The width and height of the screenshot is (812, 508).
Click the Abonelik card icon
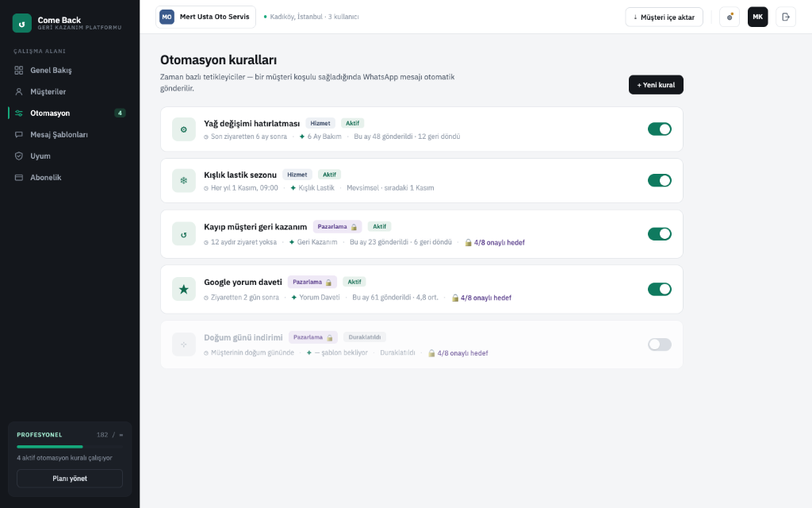(x=19, y=177)
